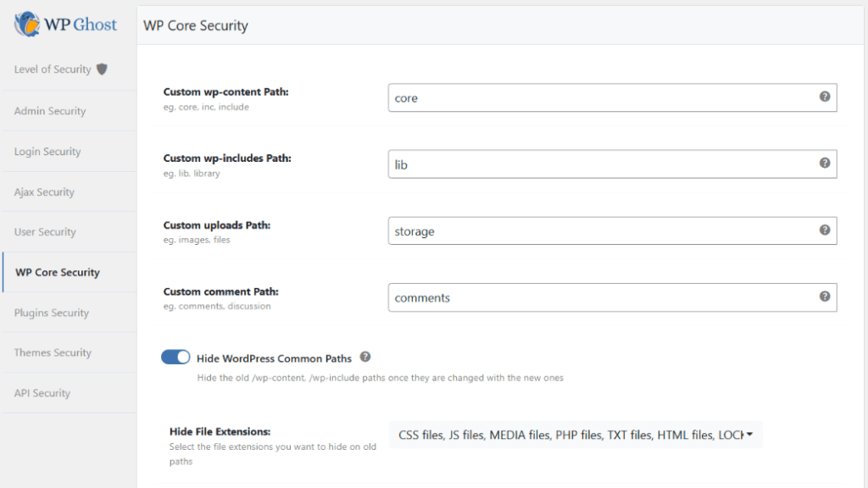Click the Custom comment Path input box
This screenshot has width=868, height=488.
pos(602,297)
